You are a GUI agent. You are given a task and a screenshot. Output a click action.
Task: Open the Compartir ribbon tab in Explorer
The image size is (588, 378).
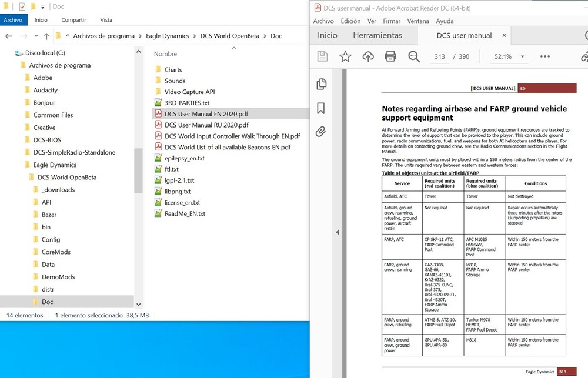tap(73, 20)
